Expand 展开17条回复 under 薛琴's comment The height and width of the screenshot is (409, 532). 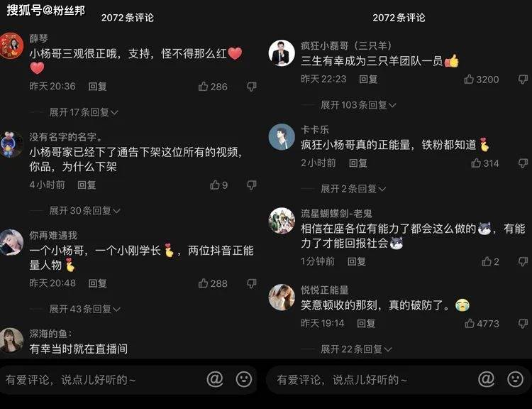click(84, 112)
